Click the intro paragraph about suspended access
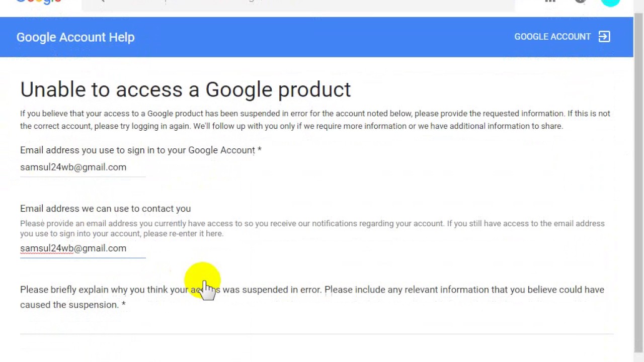644x362 pixels. (x=315, y=120)
